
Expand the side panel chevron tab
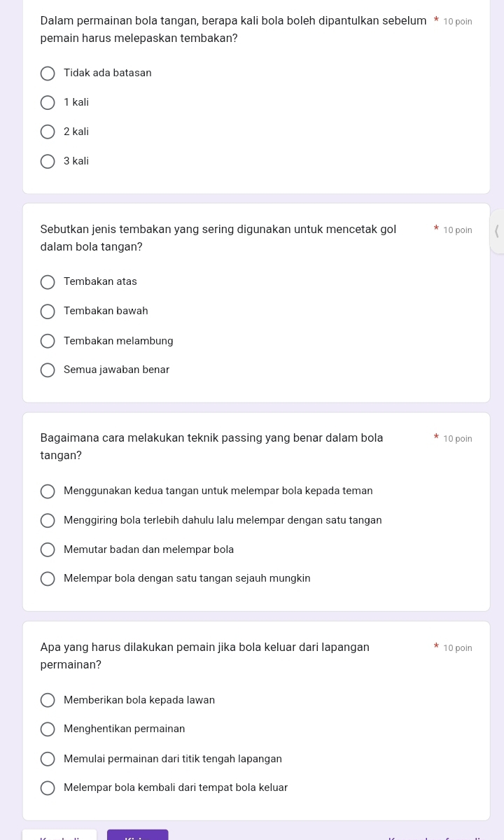click(x=496, y=231)
